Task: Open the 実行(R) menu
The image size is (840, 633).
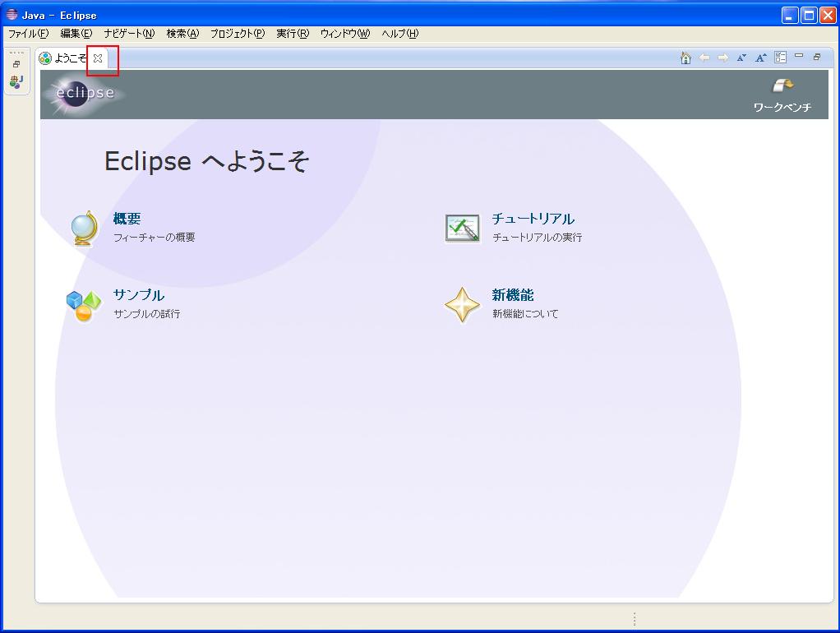Action: coord(293,34)
